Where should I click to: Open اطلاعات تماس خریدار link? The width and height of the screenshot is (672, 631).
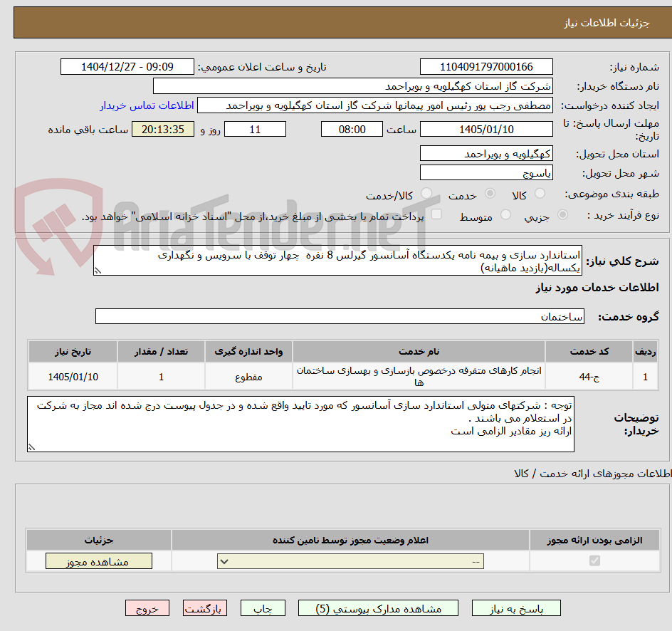tap(147, 105)
